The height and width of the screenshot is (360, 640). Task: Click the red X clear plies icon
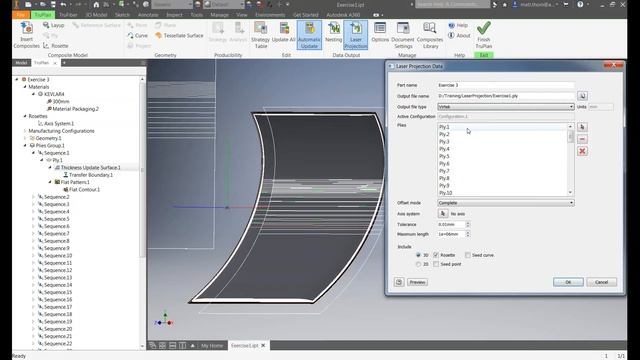tap(582, 151)
